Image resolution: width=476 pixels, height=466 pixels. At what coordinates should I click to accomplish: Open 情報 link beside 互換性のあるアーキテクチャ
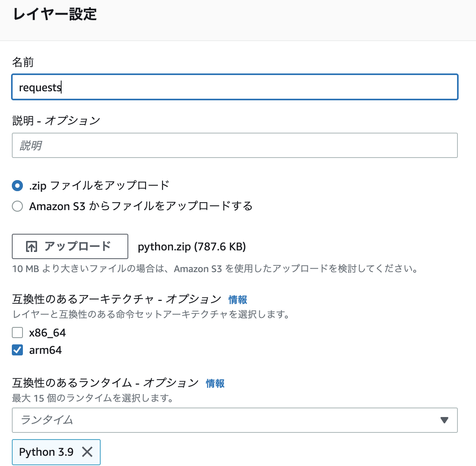pos(237,300)
